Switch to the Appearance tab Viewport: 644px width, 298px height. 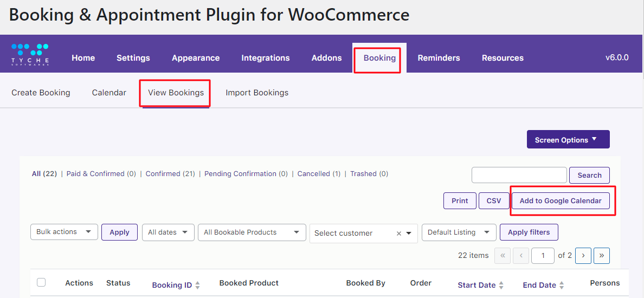[196, 58]
